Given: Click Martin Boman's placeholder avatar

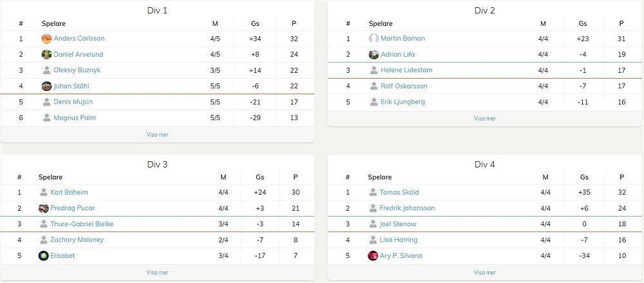Looking at the screenshot, I should click(374, 39).
